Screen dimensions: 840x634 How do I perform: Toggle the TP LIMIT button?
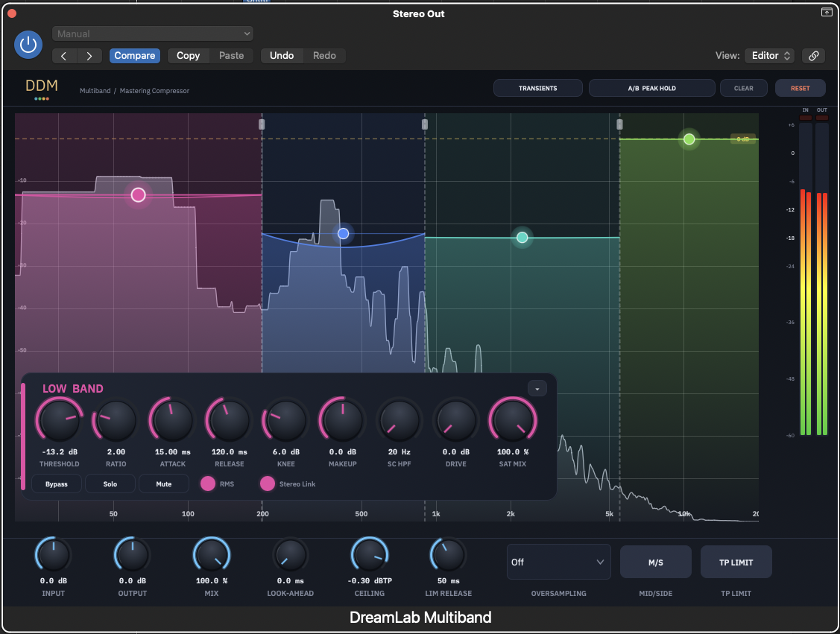coord(736,562)
